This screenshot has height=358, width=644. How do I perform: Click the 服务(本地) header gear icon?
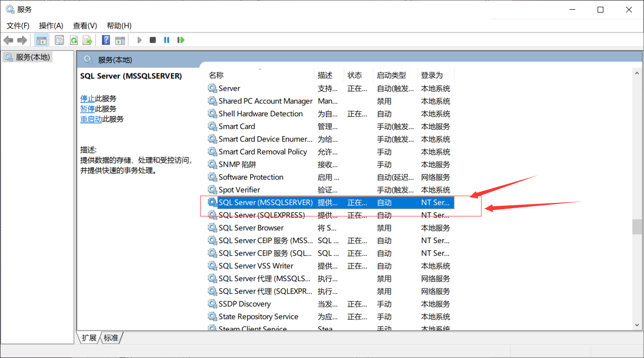[x=88, y=59]
